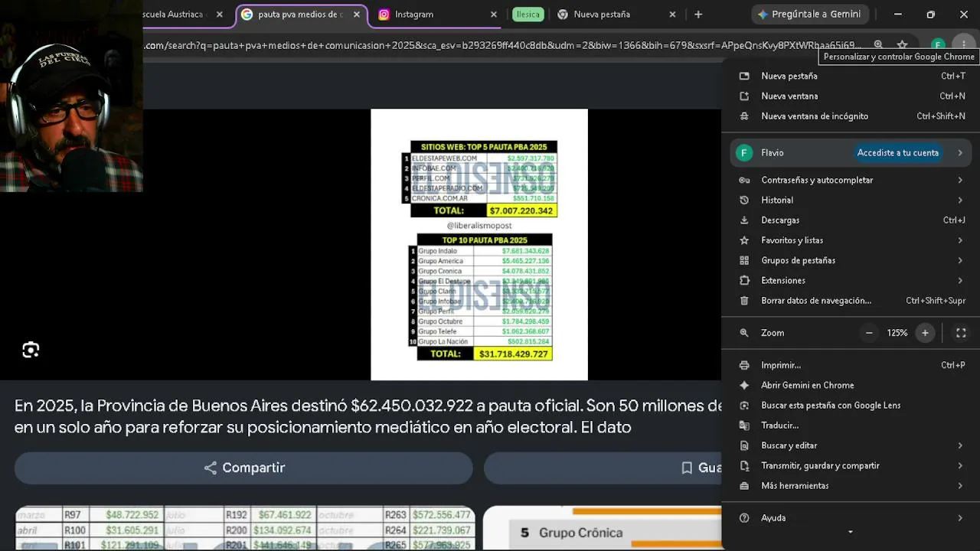The image size is (980, 551).
Task: Increase zoom with the plus button
Action: (925, 333)
